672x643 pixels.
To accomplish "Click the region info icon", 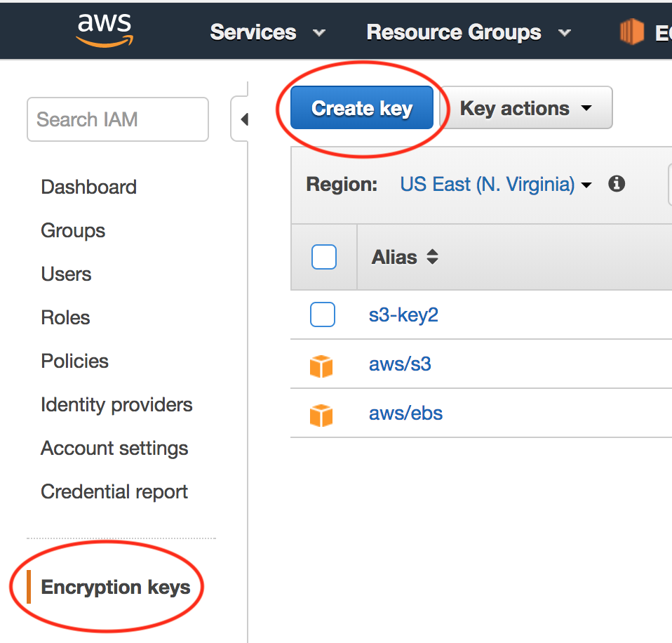I will 617,184.
